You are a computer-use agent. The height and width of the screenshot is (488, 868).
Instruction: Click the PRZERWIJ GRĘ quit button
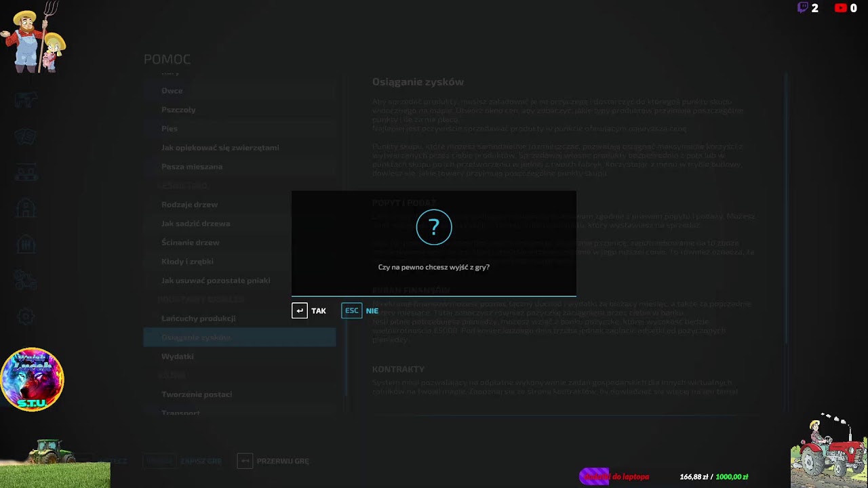click(x=273, y=461)
